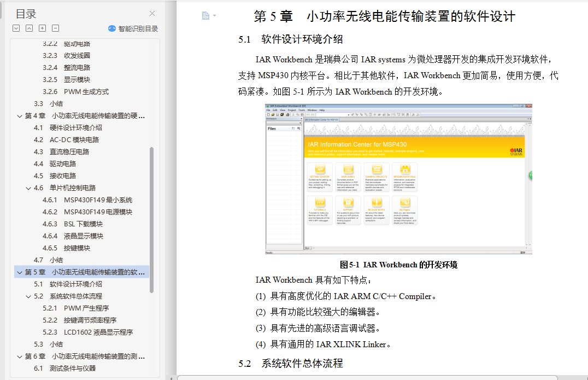Click the minus box icon under 目录
Viewport: 588px width, 380px height.
56,28
